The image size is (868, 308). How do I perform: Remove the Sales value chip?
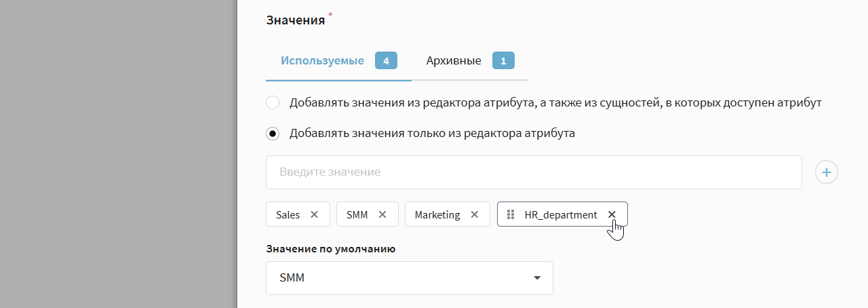point(314,214)
